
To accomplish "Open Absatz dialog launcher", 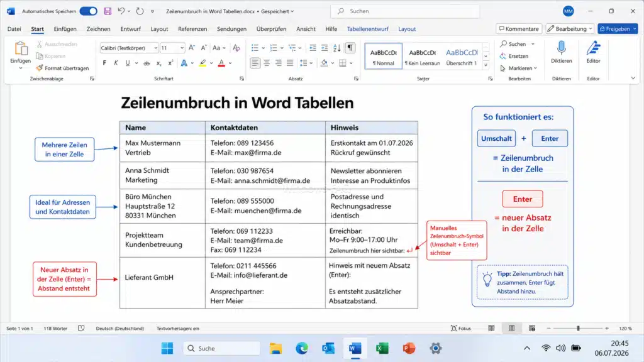I will (356, 79).
